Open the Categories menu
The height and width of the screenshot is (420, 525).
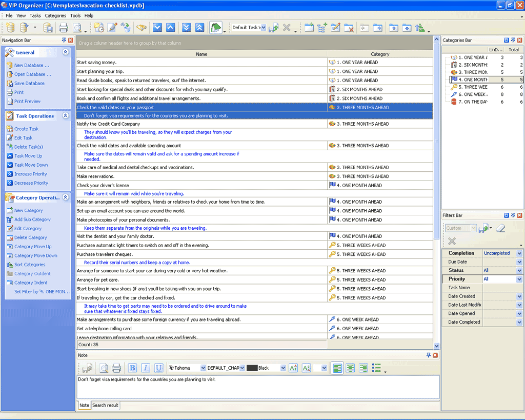click(x=55, y=15)
